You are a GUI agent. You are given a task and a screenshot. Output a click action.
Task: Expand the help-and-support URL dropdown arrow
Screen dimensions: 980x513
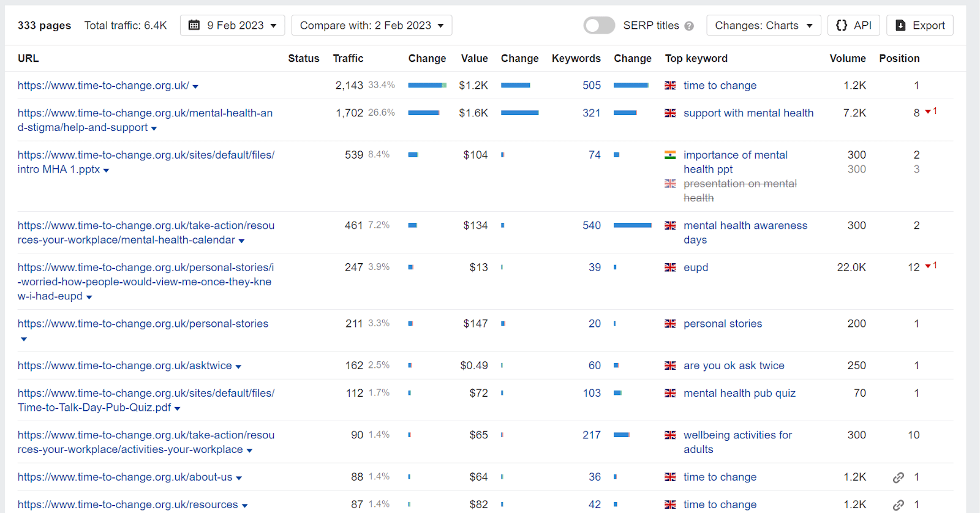coord(154,129)
